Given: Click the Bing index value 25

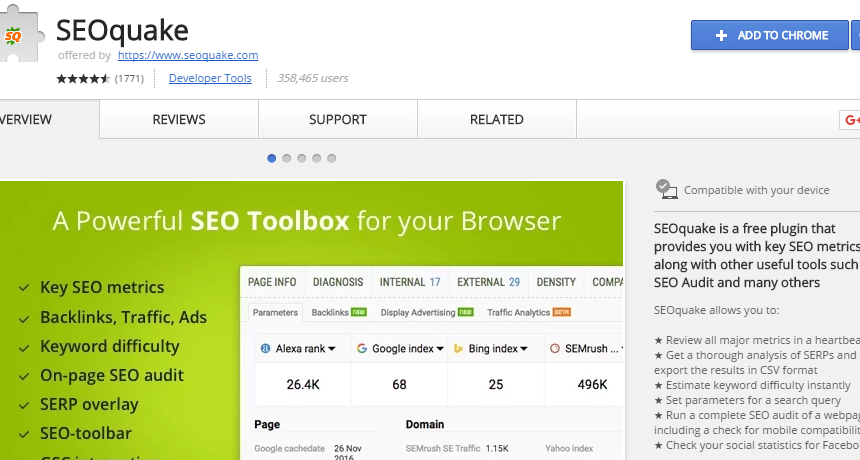Looking at the screenshot, I should click(496, 384).
